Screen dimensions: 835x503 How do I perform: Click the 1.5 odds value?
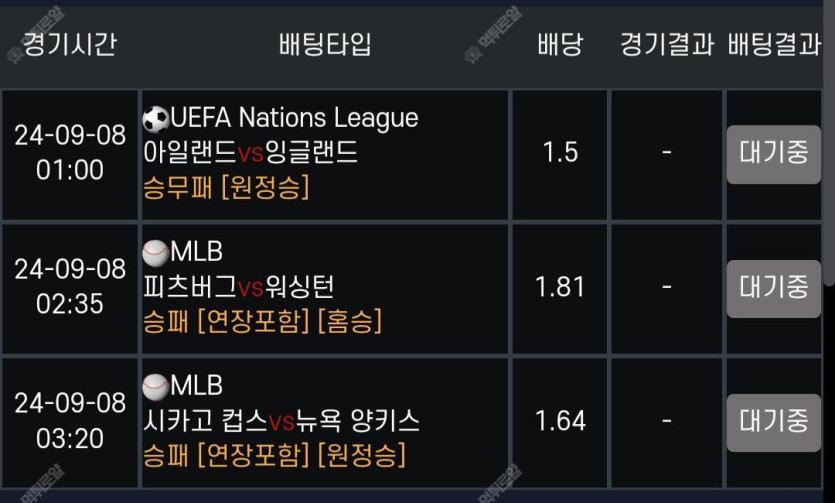click(560, 153)
